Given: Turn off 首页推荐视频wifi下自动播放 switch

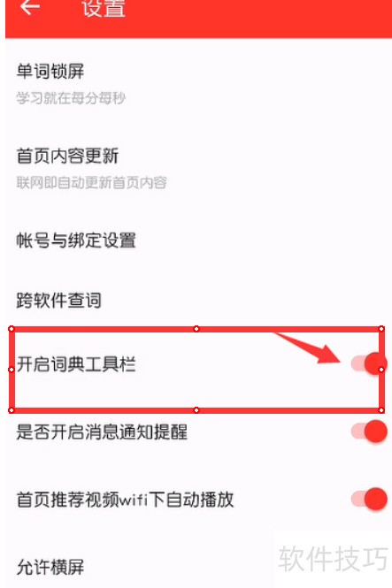Looking at the screenshot, I should pyautogui.click(x=369, y=499).
